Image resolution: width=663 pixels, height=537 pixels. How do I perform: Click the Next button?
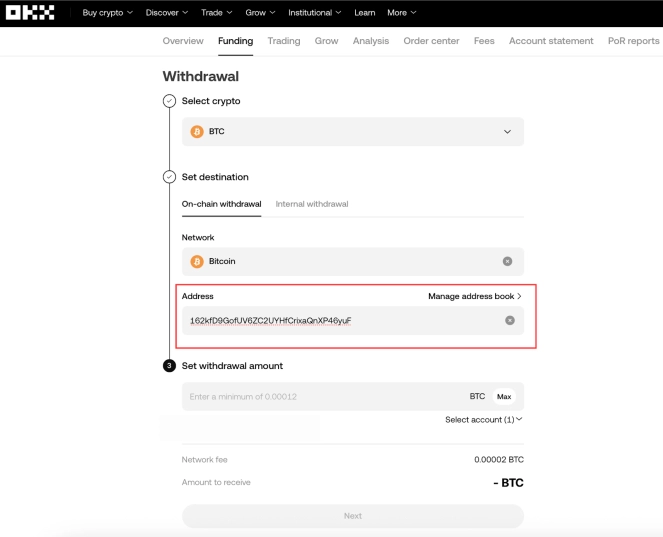point(352,516)
